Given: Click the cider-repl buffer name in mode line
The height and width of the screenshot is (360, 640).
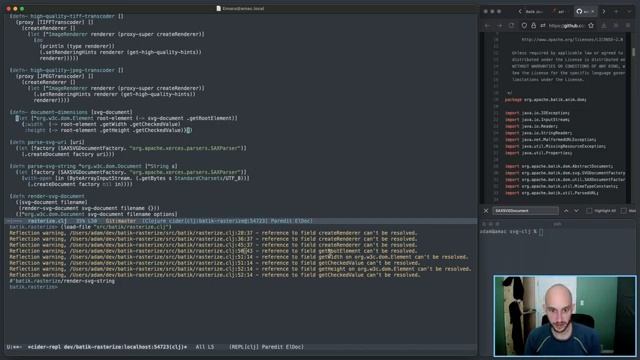Looking at the screenshot, I should point(107,347).
